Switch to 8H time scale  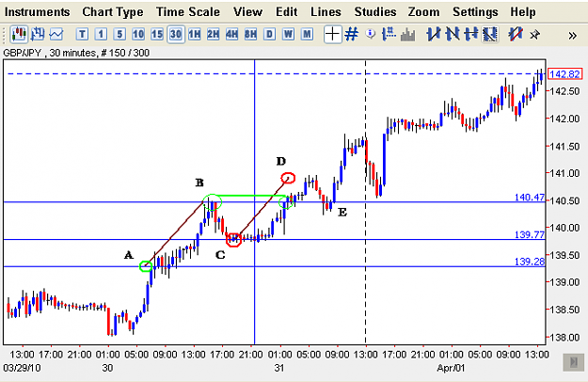250,35
